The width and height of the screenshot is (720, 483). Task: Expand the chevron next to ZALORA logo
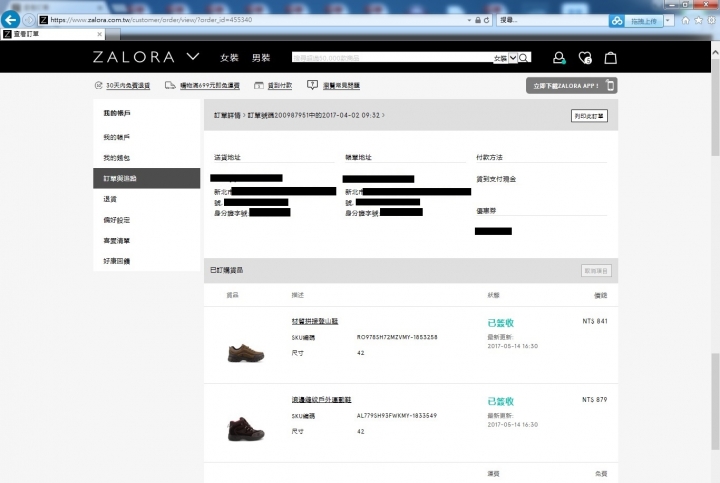193,56
